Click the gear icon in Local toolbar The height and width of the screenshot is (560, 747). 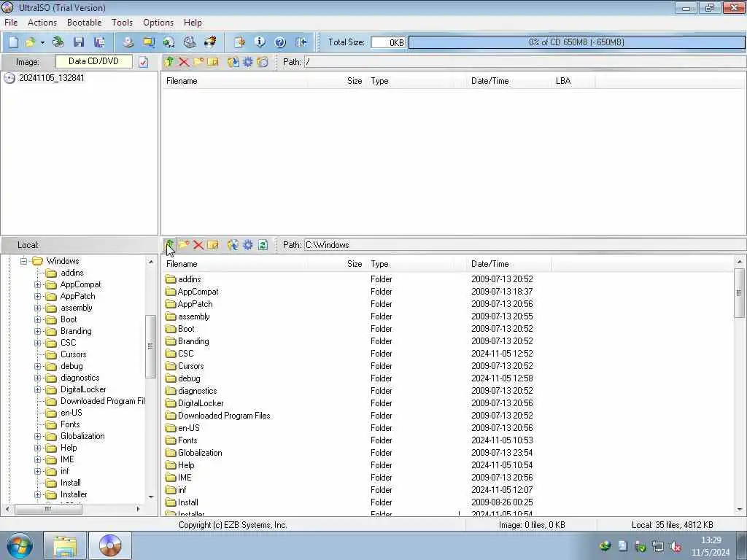coord(248,245)
